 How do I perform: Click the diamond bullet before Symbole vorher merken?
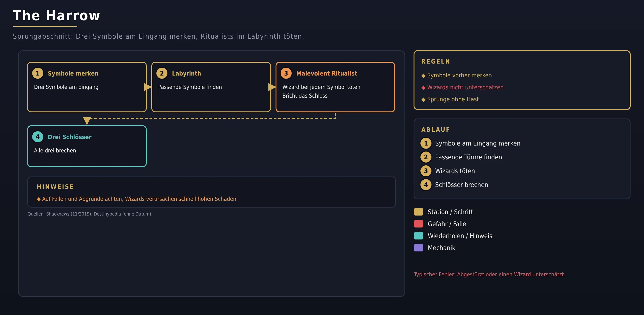pyautogui.click(x=423, y=76)
